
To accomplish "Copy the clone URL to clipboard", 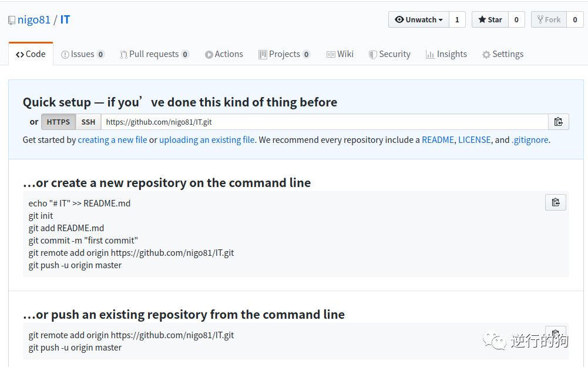I will click(x=559, y=122).
